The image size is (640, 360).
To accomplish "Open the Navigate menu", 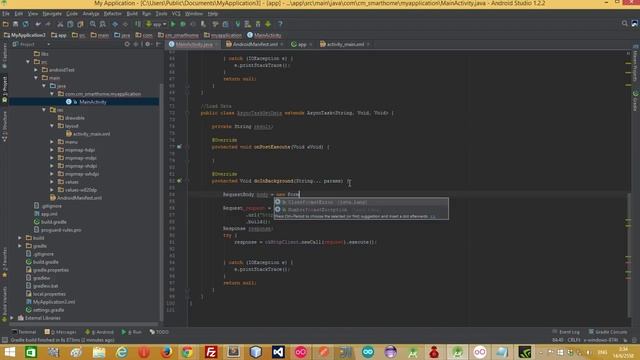I will (x=52, y=13).
